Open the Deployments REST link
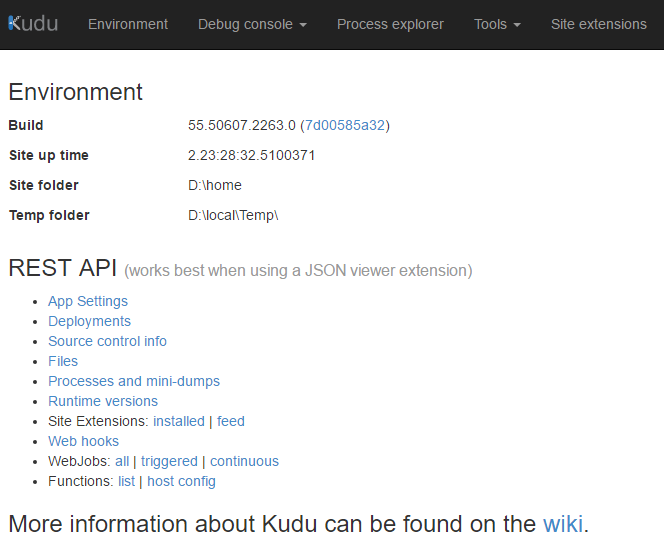The image size is (664, 540). [89, 321]
